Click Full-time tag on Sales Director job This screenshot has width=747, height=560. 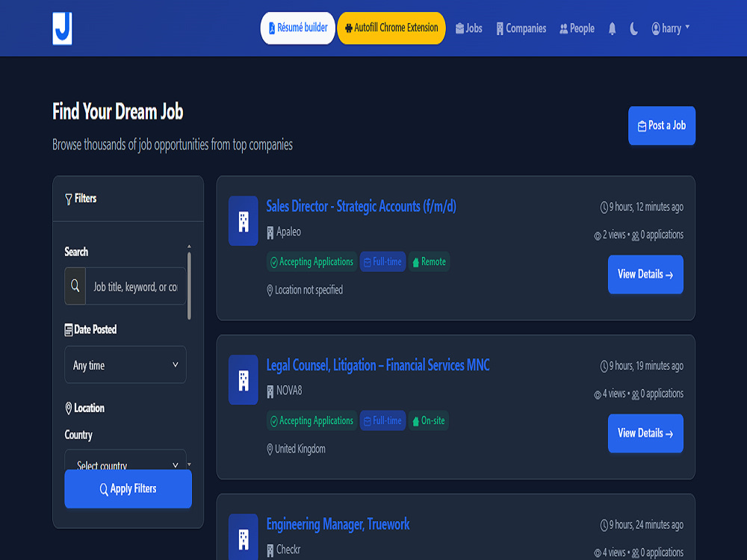(x=382, y=262)
